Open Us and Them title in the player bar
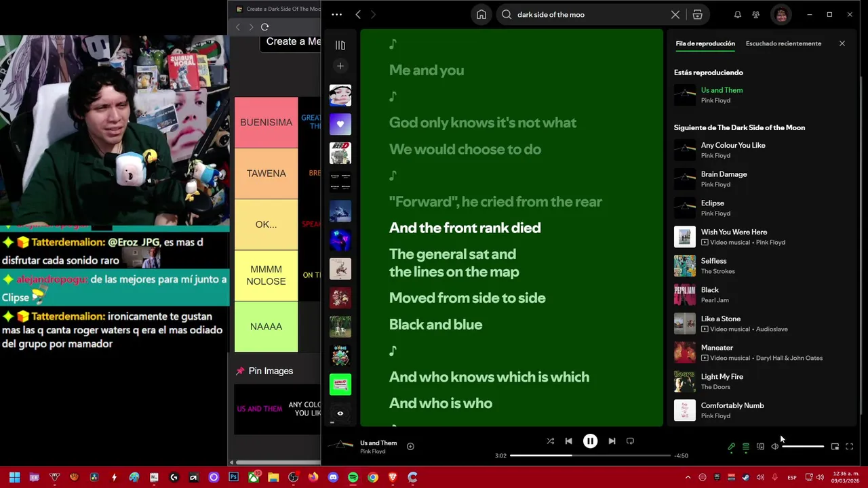Image resolution: width=868 pixels, height=488 pixels. coord(378,443)
